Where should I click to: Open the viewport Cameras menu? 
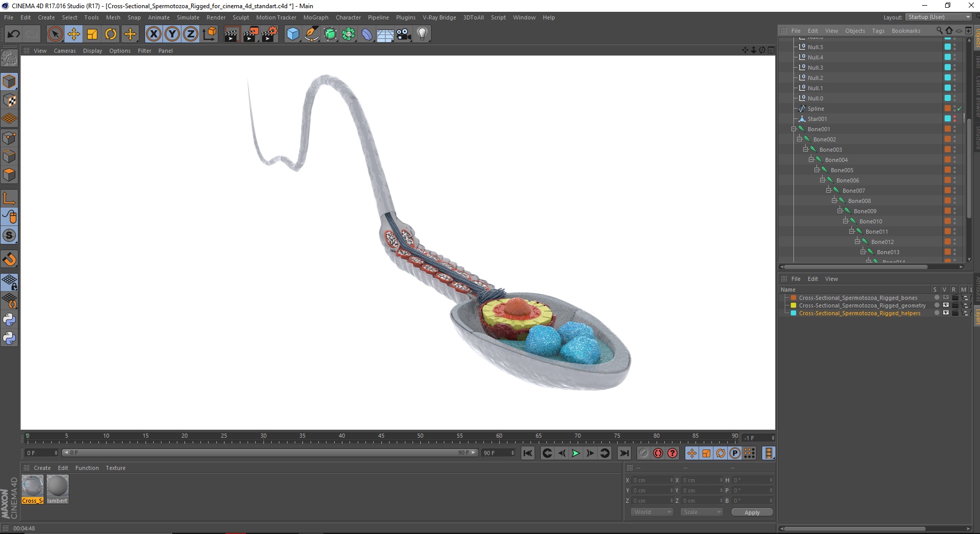click(x=65, y=51)
